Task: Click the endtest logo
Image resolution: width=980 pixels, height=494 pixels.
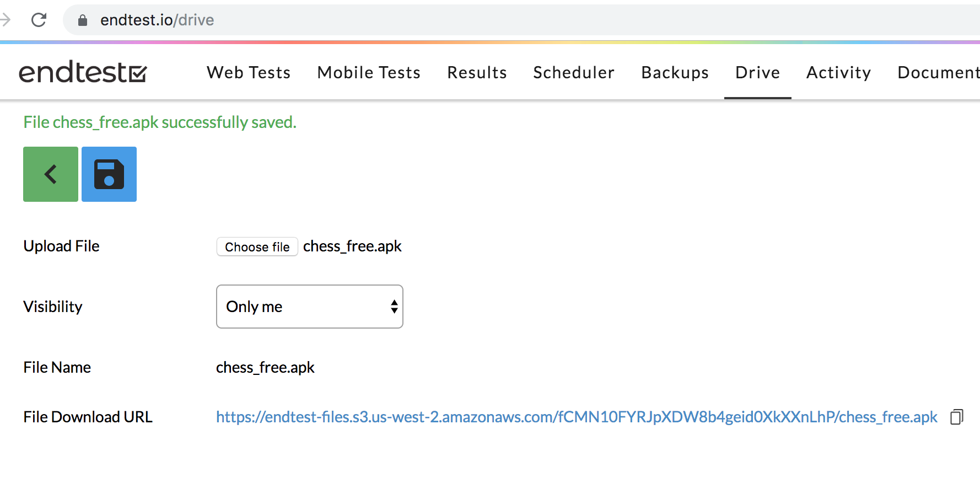Action: coord(83,72)
